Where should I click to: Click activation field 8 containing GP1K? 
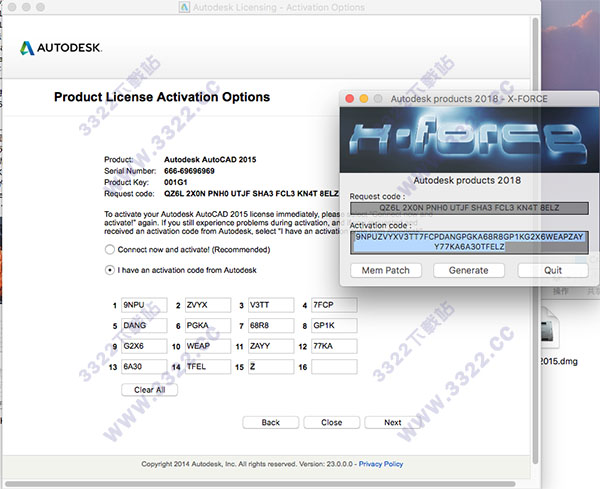coord(334,326)
